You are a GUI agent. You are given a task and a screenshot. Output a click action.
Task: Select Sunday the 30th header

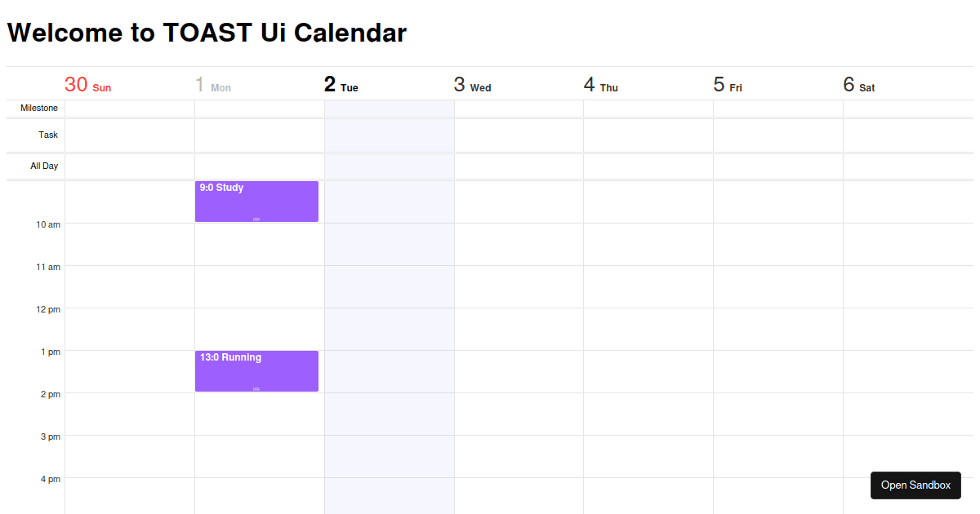click(87, 84)
